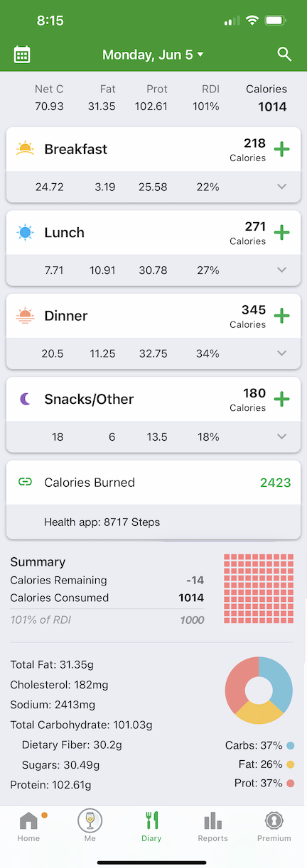This screenshot has height=868, width=307.
Task: Expand the Snacks/Other details chevron
Action: (282, 436)
